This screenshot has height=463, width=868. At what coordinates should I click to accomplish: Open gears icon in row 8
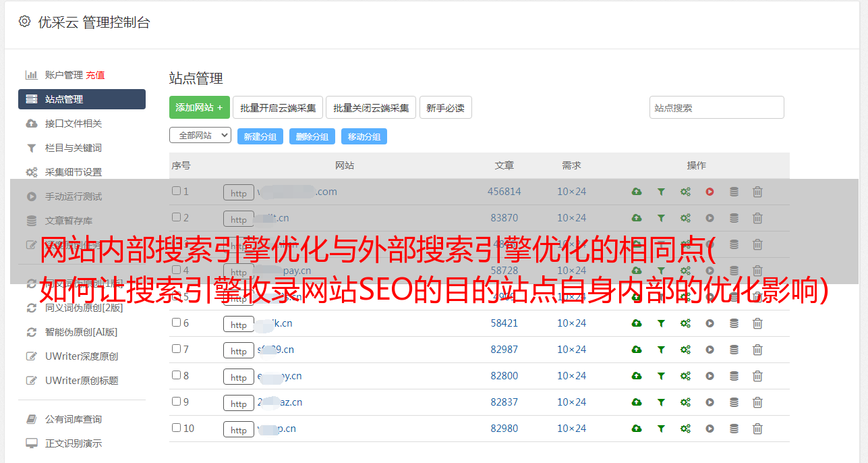point(685,376)
